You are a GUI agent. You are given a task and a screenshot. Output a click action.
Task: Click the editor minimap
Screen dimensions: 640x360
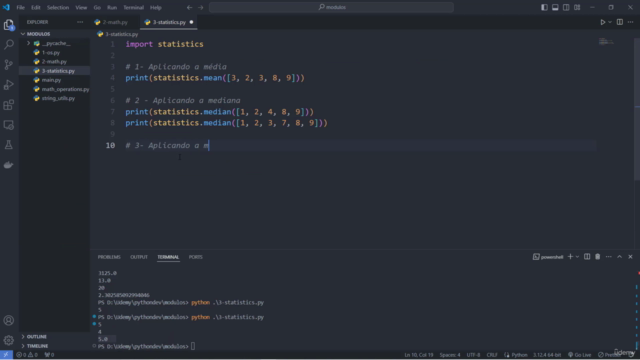[x=606, y=42]
